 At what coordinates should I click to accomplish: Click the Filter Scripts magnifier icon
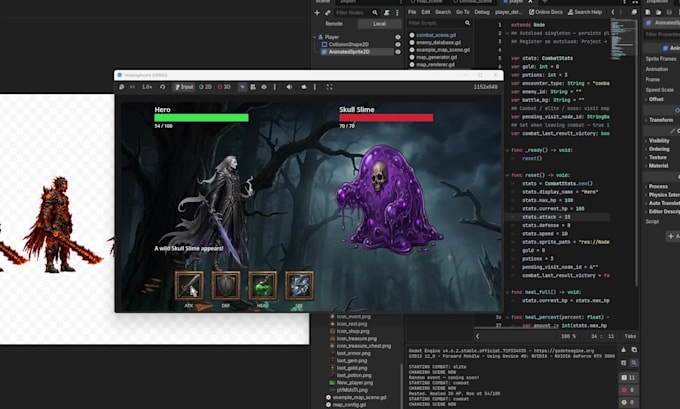[x=467, y=23]
